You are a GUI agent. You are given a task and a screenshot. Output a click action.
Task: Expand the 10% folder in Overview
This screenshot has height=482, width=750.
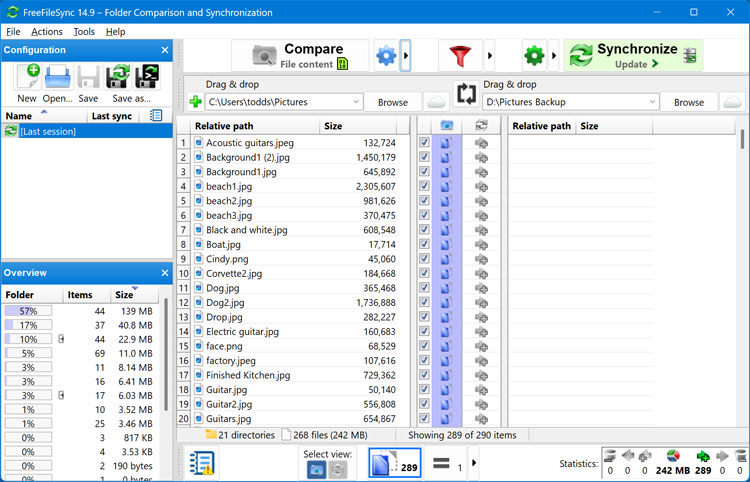(x=61, y=339)
